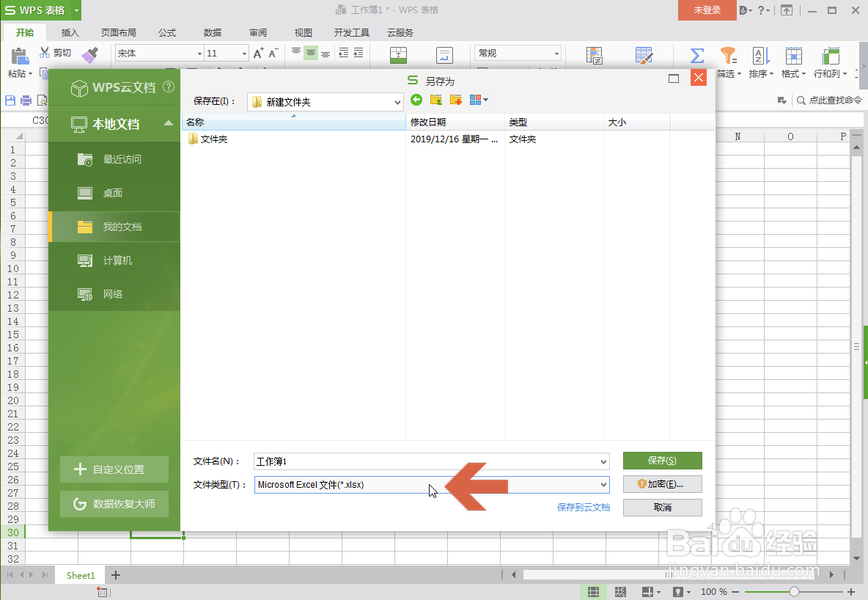Open the 数据 ribbon tab
Viewport: 868px width, 600px height.
click(213, 33)
